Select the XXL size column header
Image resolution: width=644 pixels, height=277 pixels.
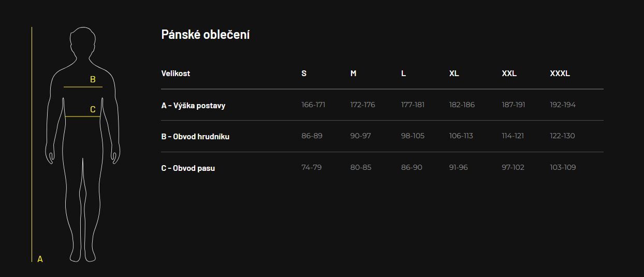pyautogui.click(x=509, y=74)
